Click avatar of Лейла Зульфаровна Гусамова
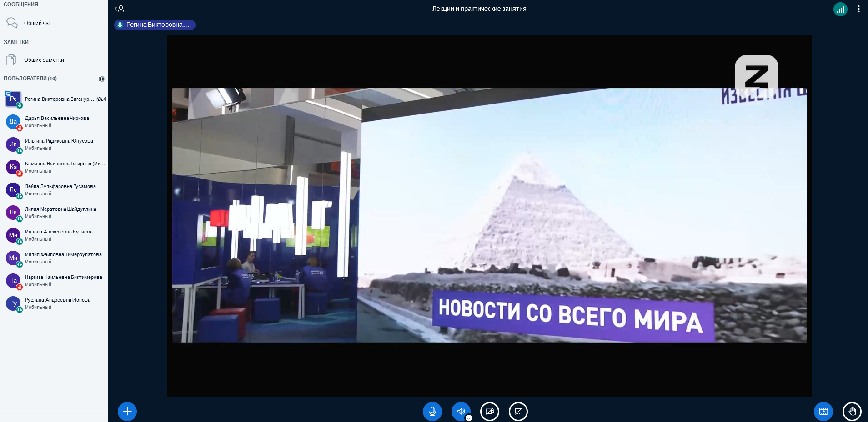868x422 pixels. coord(13,190)
